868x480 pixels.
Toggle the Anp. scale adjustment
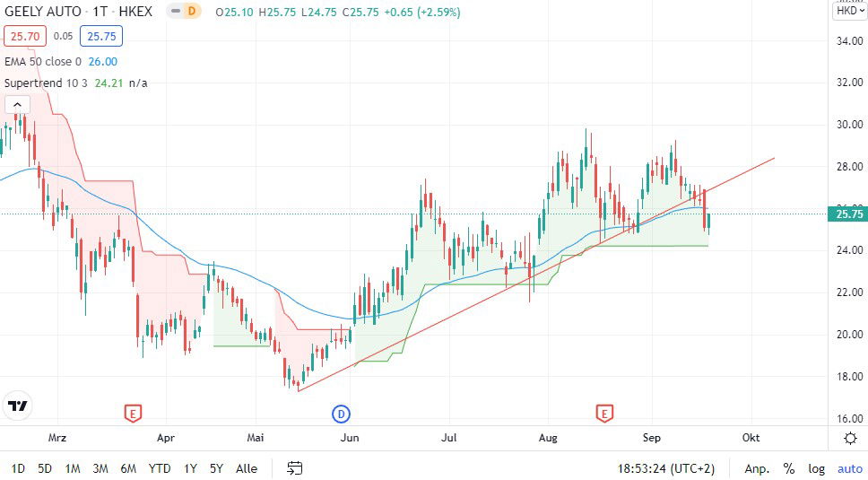[757, 469]
